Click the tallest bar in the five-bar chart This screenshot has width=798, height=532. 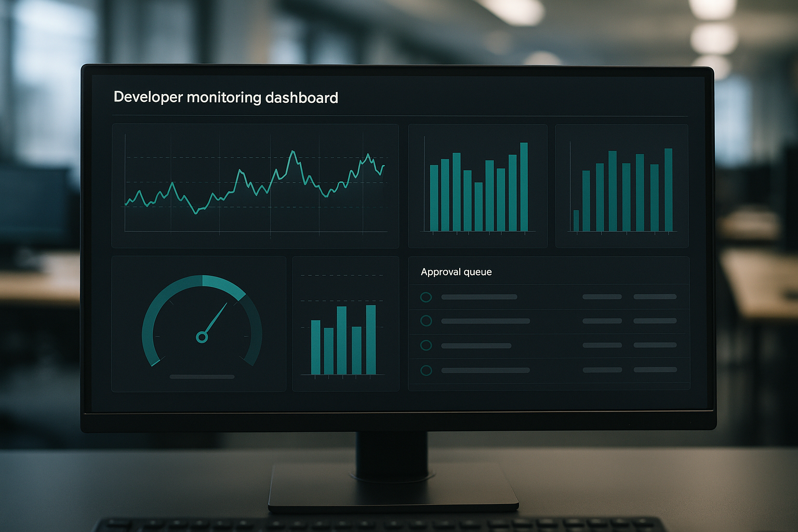click(370, 340)
